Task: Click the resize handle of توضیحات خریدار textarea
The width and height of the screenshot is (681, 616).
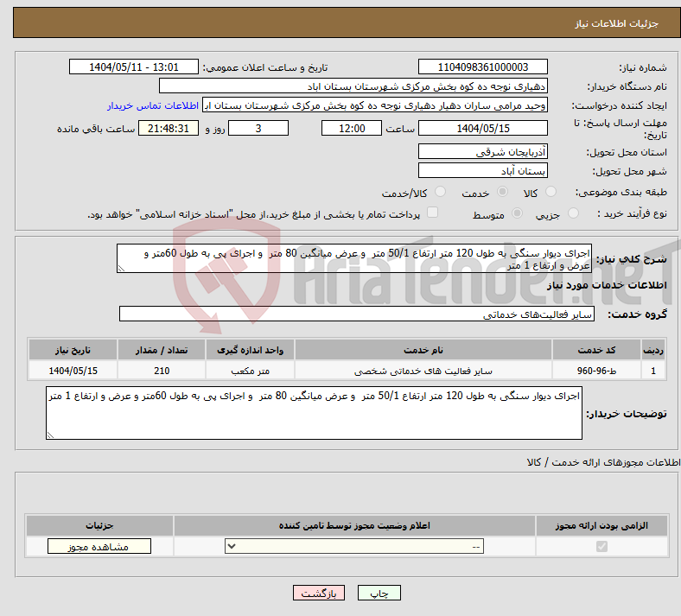Action: tap(50, 435)
